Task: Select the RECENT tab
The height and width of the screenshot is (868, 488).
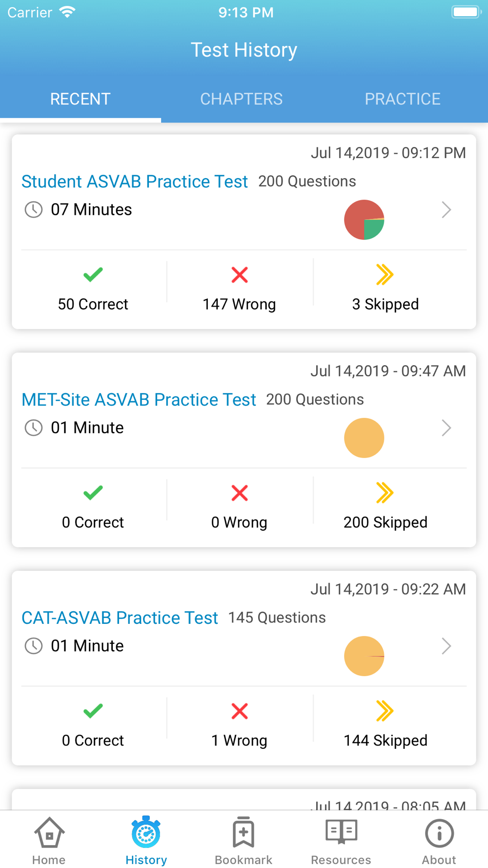Action: [81, 99]
